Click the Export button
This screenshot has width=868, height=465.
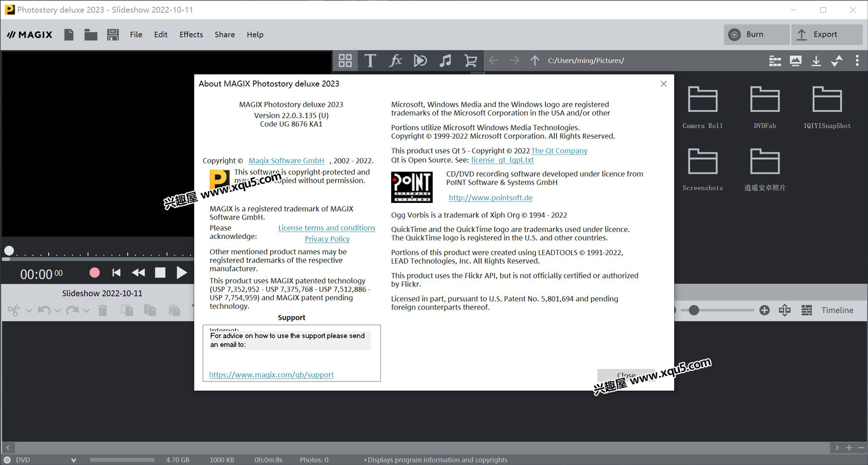click(x=827, y=35)
